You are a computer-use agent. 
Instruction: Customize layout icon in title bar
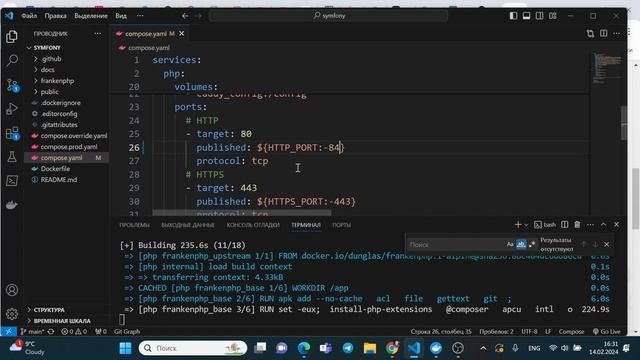click(553, 16)
